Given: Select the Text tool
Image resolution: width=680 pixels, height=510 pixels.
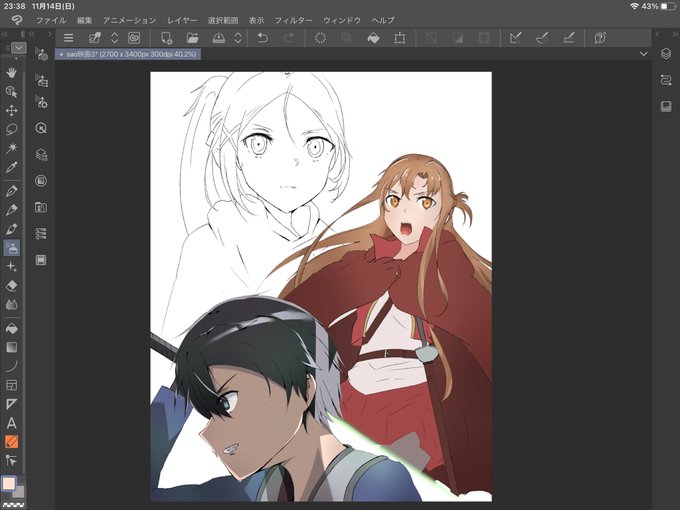Looking at the screenshot, I should pos(12,423).
